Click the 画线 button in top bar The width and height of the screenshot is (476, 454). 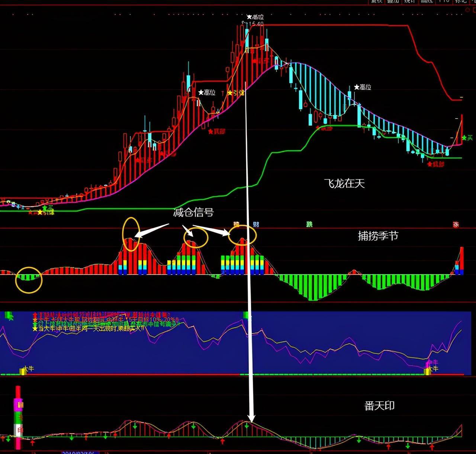[x=426, y=1]
